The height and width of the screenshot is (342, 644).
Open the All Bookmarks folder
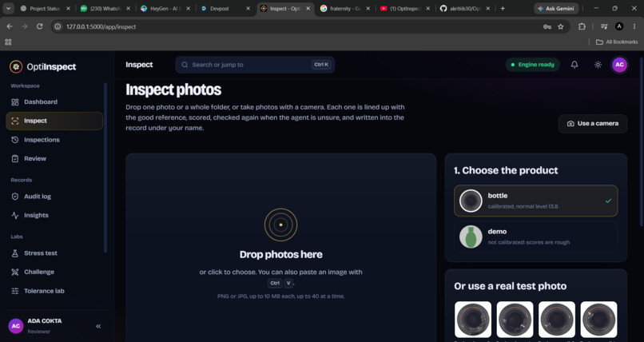(x=617, y=42)
